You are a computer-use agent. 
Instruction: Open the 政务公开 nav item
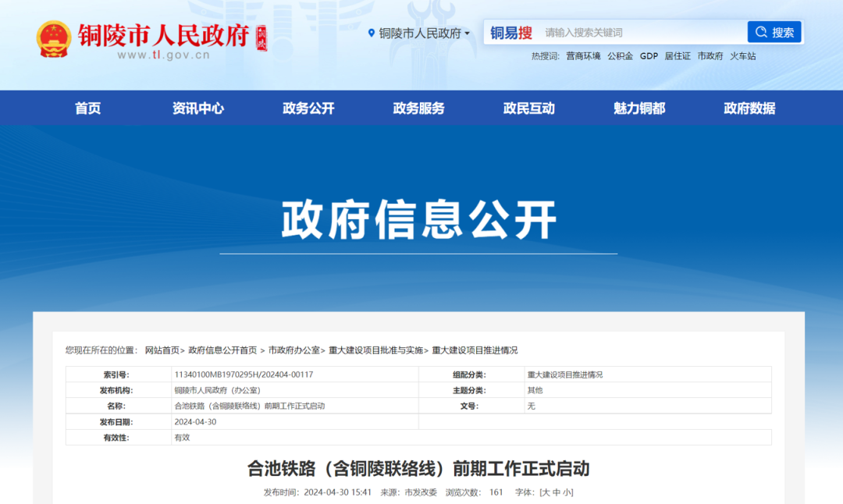308,108
